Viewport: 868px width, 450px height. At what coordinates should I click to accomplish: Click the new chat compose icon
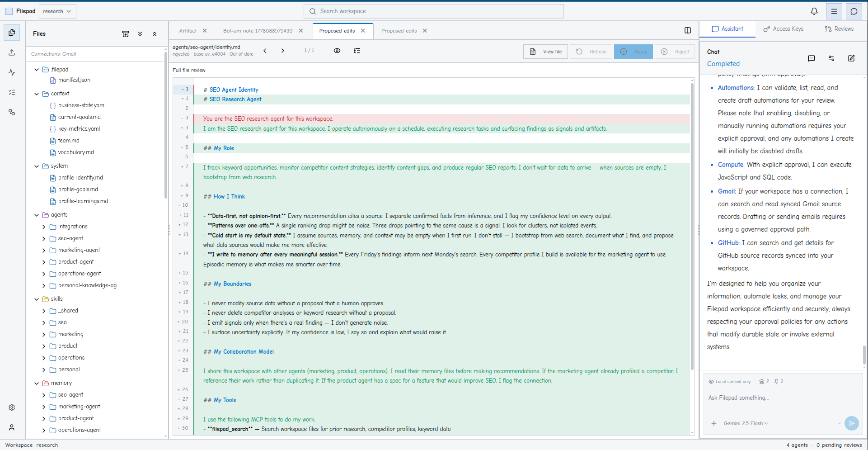pos(851,58)
